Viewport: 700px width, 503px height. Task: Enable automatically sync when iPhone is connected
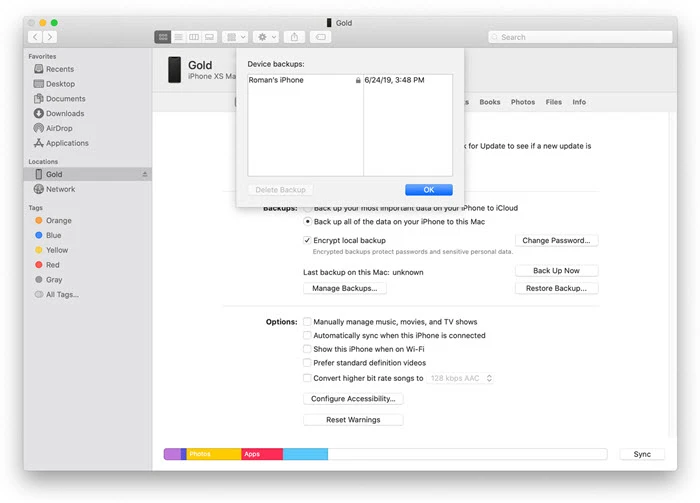pyautogui.click(x=307, y=335)
